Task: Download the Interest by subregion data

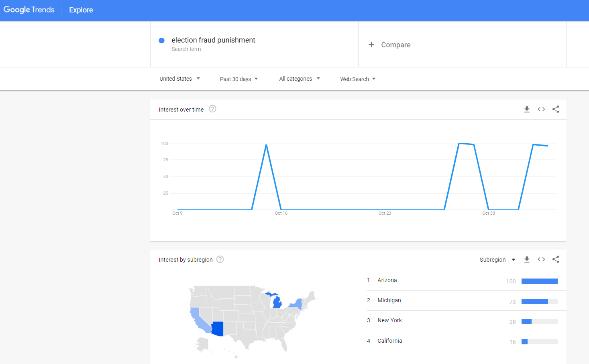Action: (527, 260)
